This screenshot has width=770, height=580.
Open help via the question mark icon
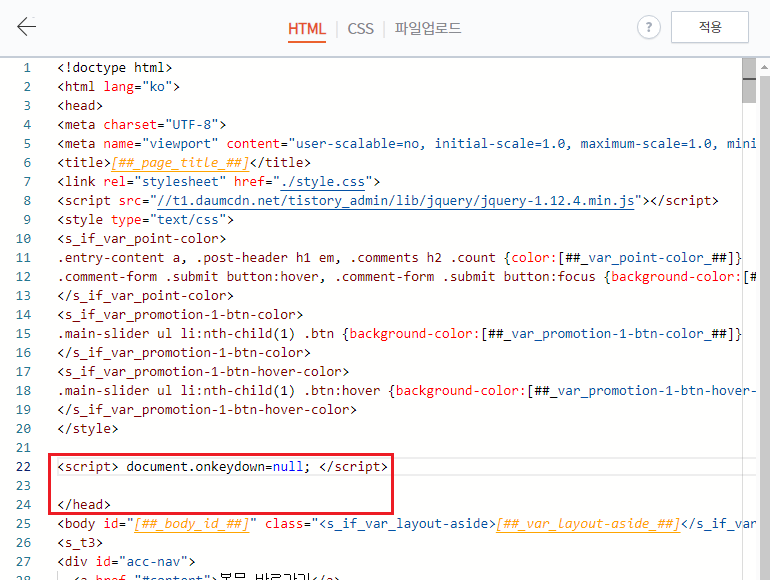tap(649, 27)
